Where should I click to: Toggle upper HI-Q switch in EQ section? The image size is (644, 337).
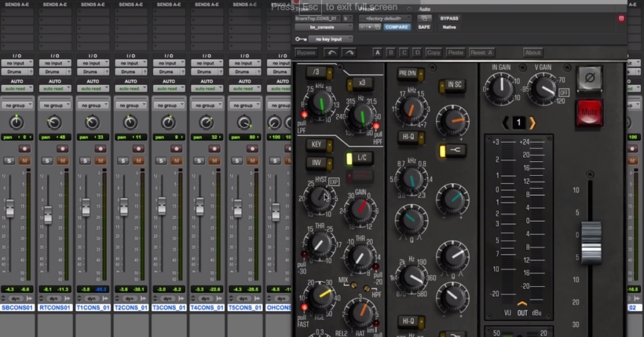(x=411, y=137)
